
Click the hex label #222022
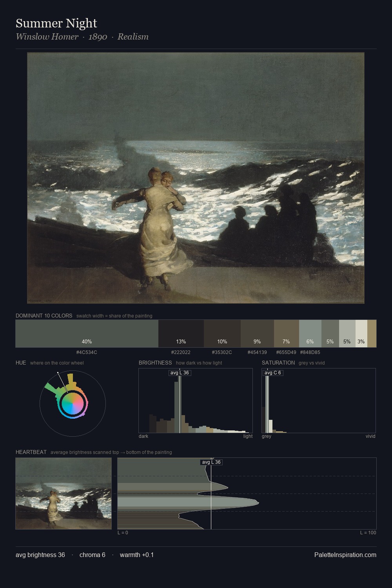pyautogui.click(x=181, y=352)
